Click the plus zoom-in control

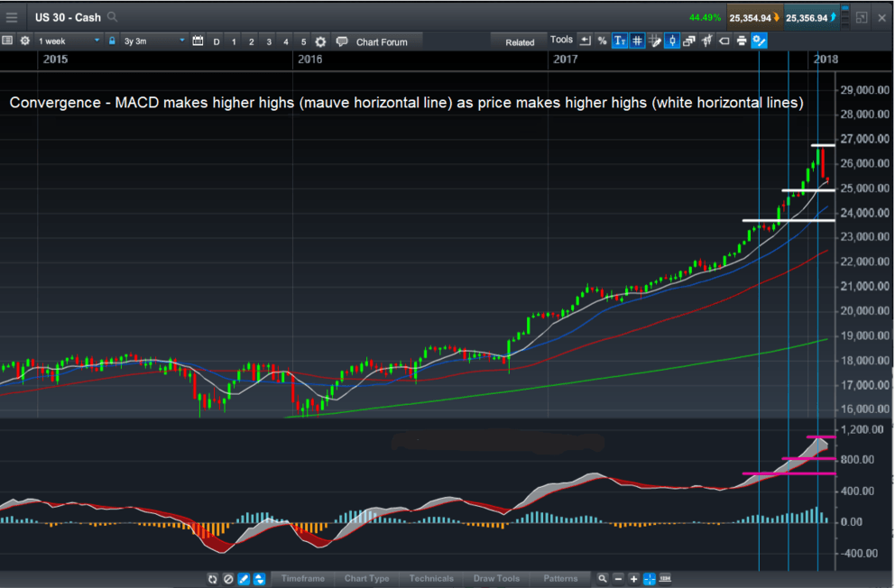tap(632, 578)
